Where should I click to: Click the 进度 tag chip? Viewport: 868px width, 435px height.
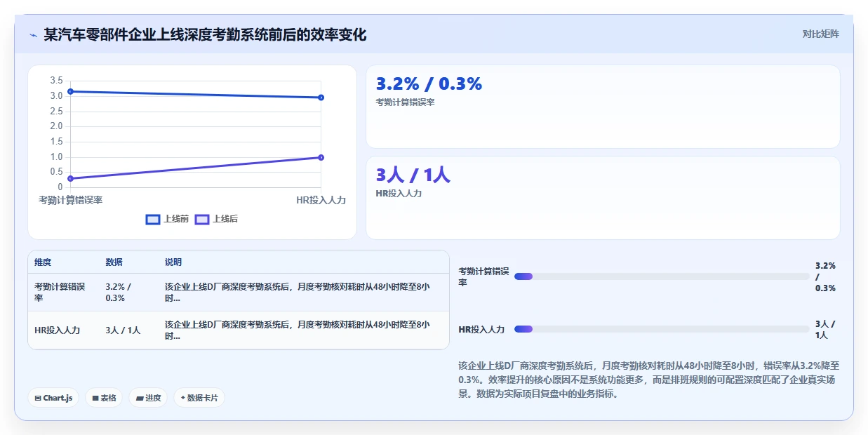[x=148, y=398]
